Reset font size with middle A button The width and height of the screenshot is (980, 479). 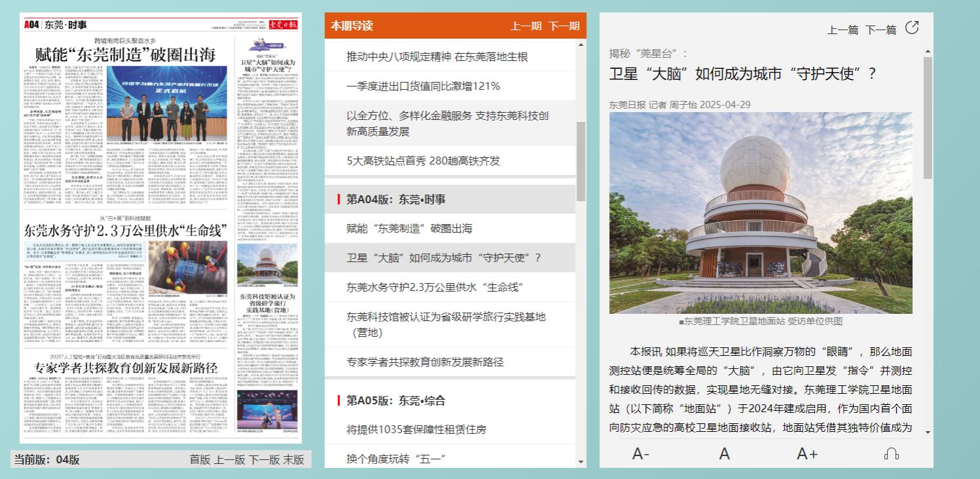tap(724, 453)
